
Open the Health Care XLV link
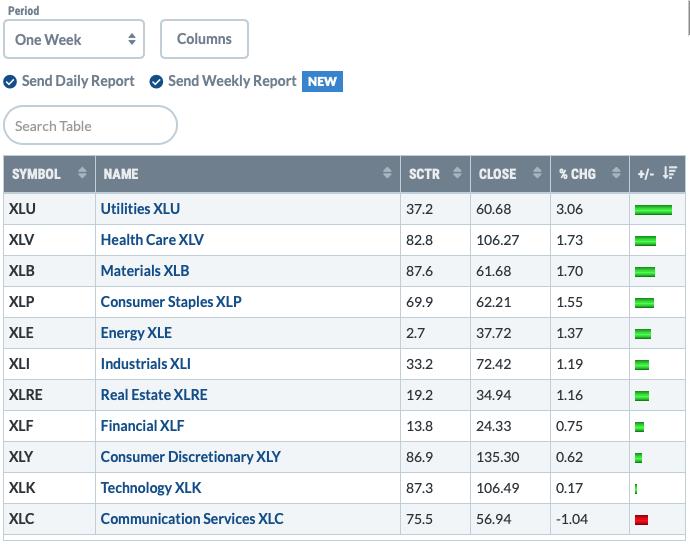(x=152, y=240)
